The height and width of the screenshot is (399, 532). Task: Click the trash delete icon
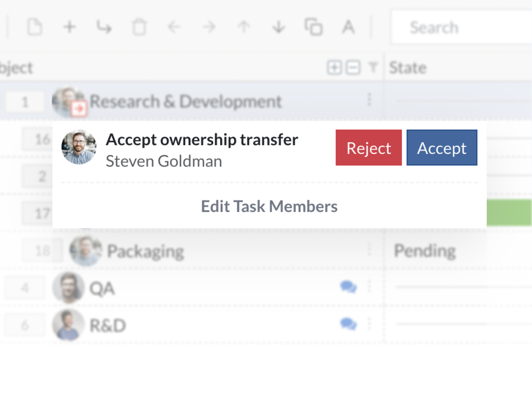click(139, 27)
